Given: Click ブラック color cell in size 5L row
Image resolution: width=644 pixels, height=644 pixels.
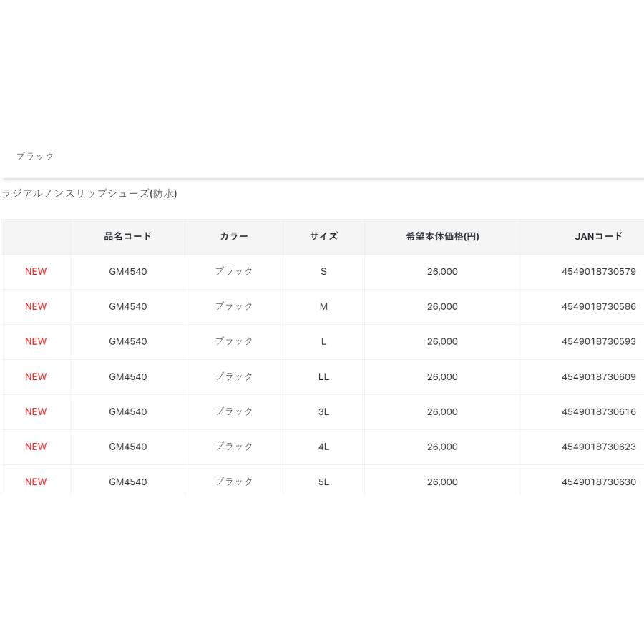Looking at the screenshot, I should point(234,482).
